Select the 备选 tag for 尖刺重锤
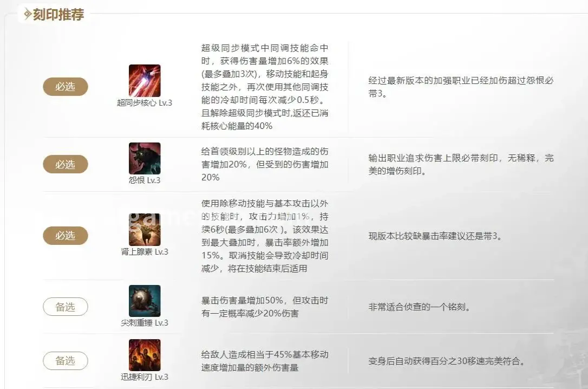 tap(66, 307)
